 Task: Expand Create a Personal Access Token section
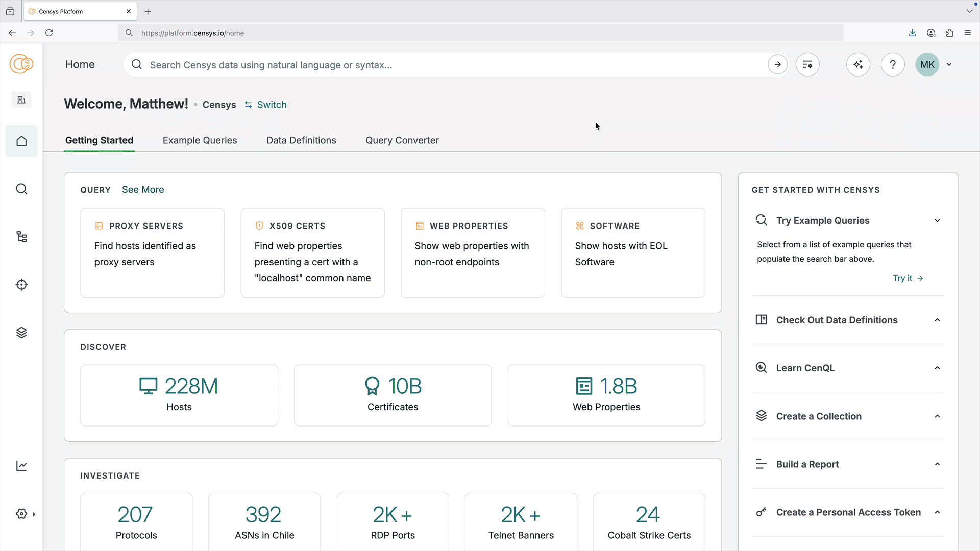[937, 512]
